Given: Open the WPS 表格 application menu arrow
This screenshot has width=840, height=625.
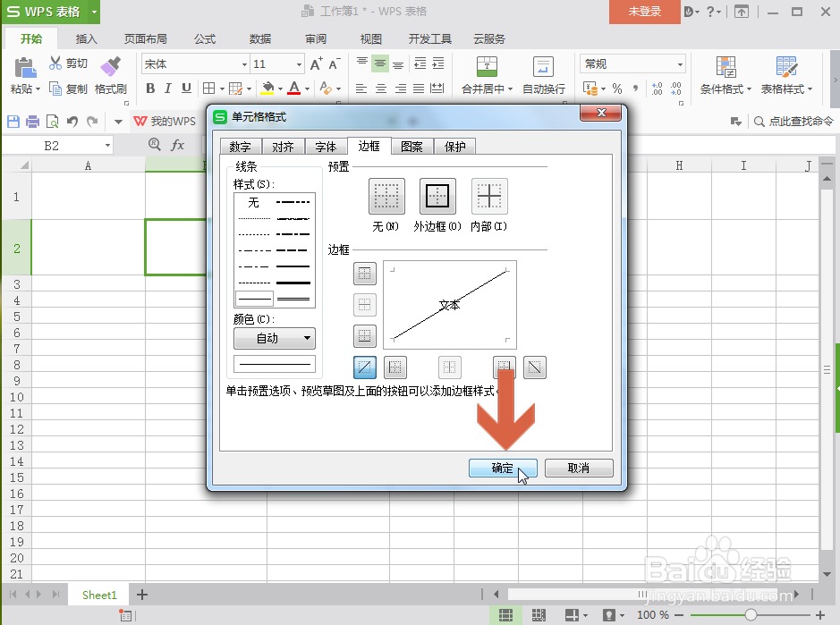Looking at the screenshot, I should click(x=94, y=12).
